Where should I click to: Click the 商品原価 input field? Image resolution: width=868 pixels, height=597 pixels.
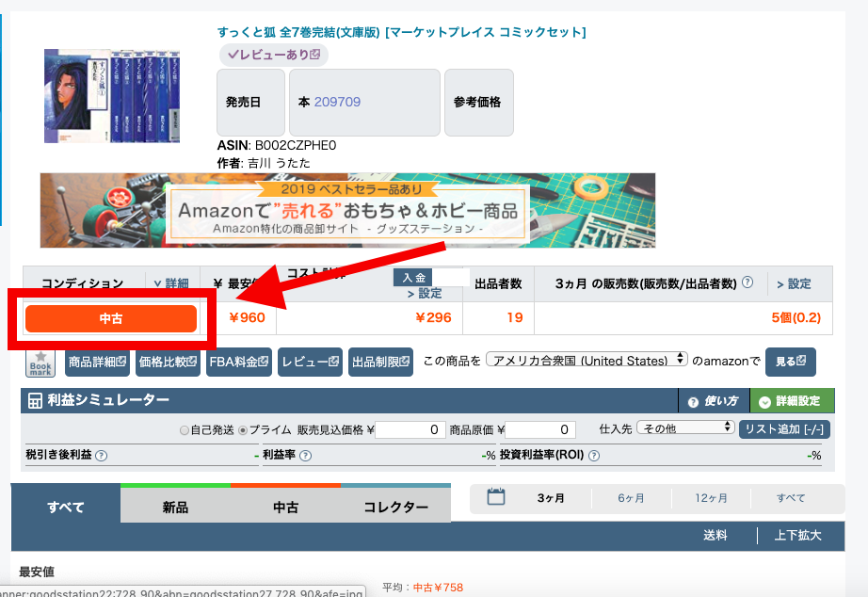(x=540, y=429)
